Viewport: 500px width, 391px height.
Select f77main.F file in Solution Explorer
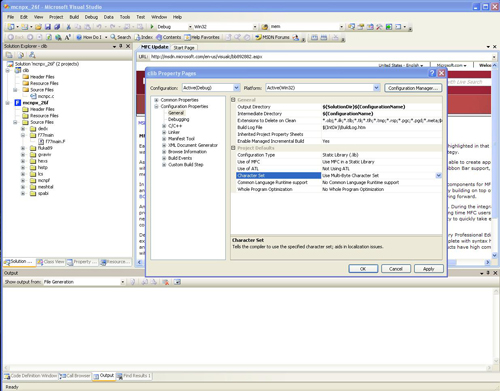point(55,141)
